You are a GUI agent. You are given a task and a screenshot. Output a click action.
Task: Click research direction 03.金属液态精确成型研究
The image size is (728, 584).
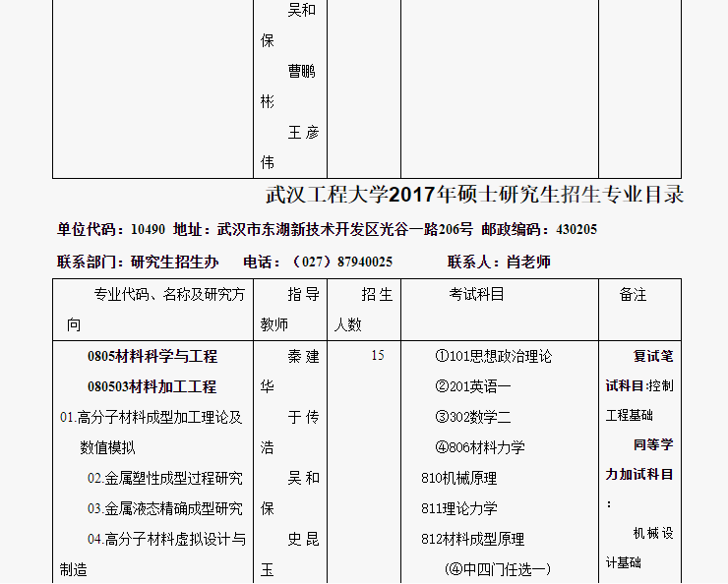[164, 508]
